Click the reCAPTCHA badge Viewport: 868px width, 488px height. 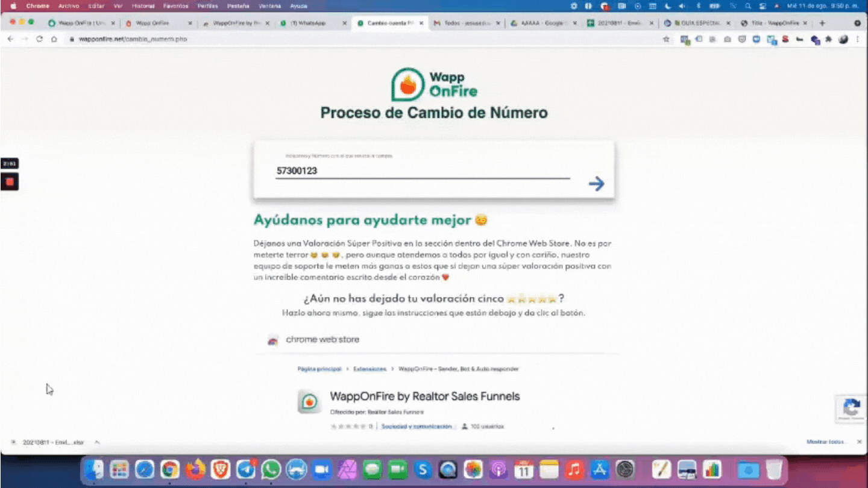[x=851, y=408]
